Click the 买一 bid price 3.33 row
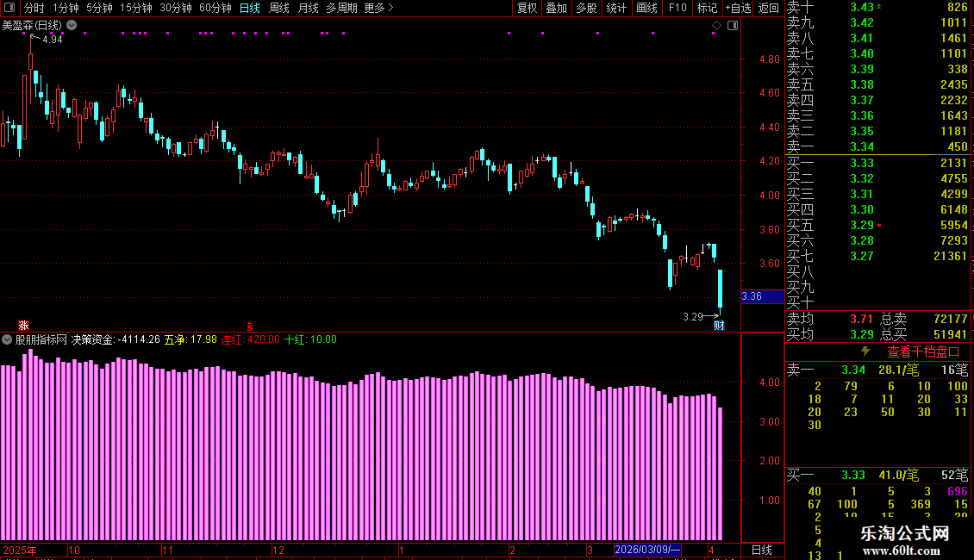Viewport: 974px width, 560px height. click(x=877, y=163)
